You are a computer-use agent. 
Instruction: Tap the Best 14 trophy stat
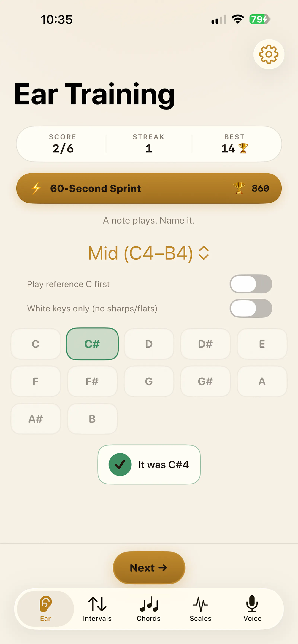coord(235,144)
